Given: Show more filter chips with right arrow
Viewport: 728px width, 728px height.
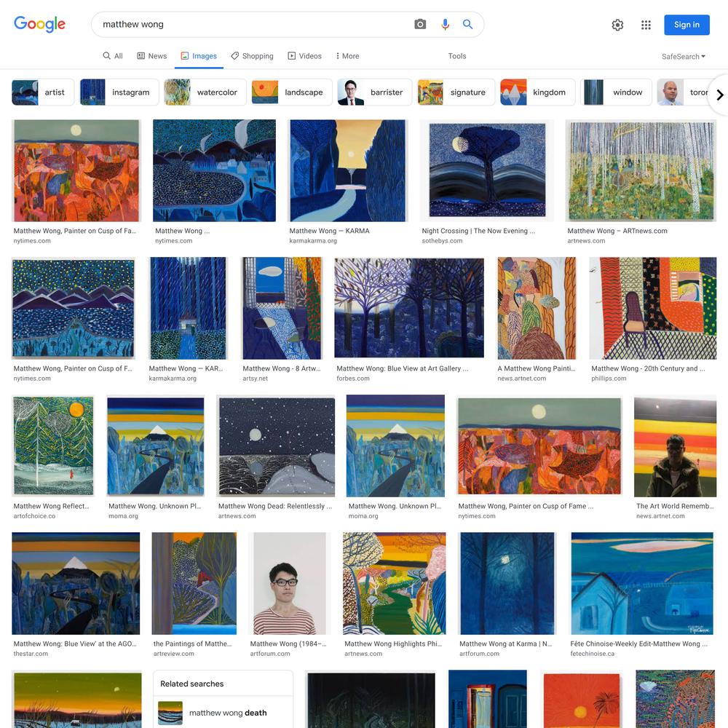Looking at the screenshot, I should (719, 95).
